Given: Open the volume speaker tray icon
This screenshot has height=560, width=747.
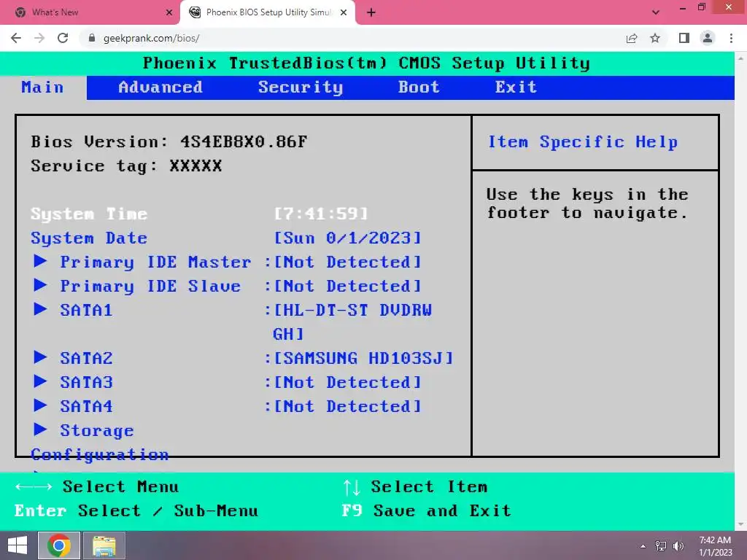Looking at the screenshot, I should click(678, 545).
